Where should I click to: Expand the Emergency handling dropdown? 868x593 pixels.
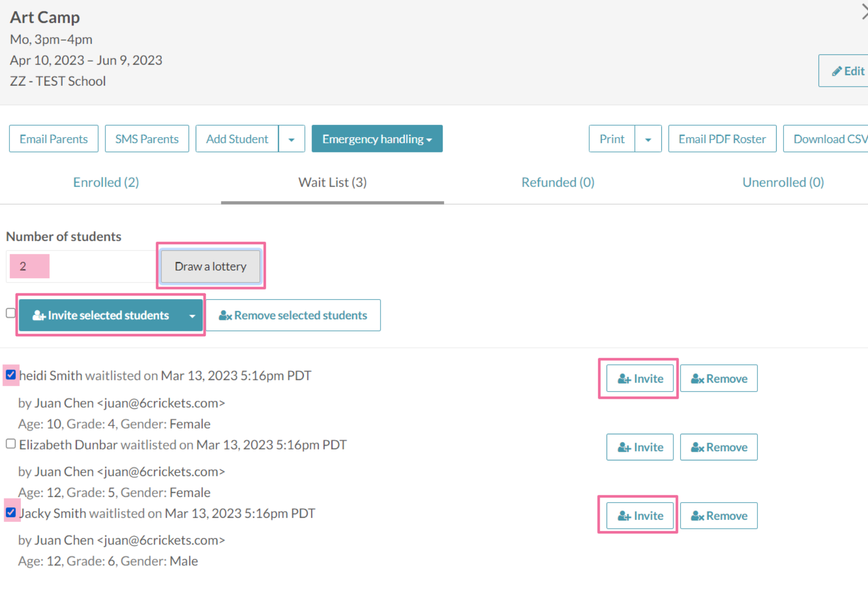[377, 139]
